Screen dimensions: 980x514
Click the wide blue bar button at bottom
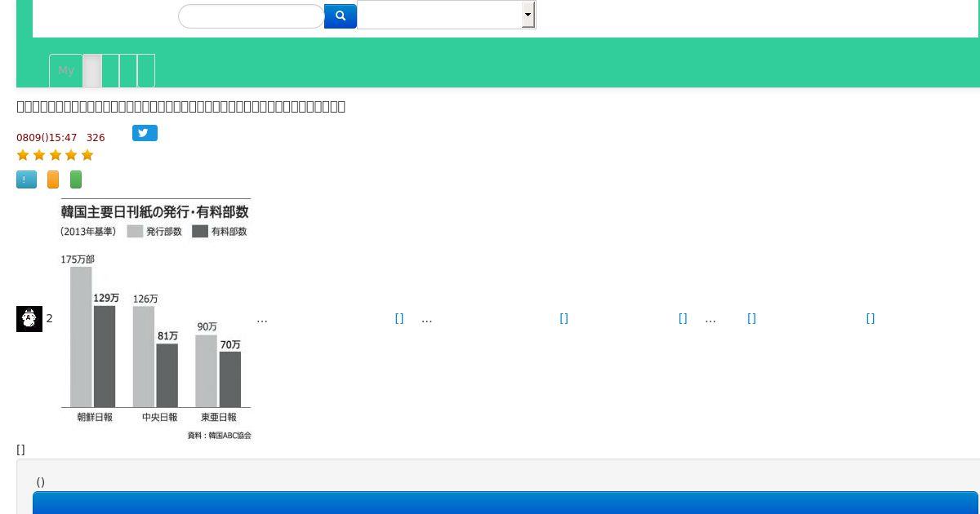point(505,503)
